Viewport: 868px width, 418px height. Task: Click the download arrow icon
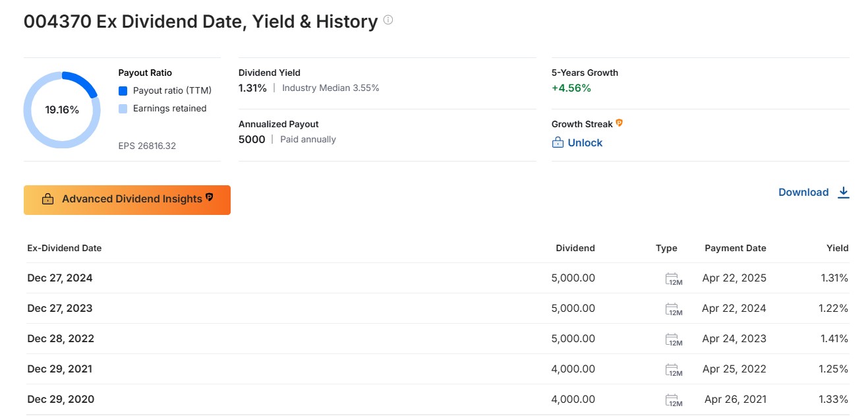pos(843,193)
